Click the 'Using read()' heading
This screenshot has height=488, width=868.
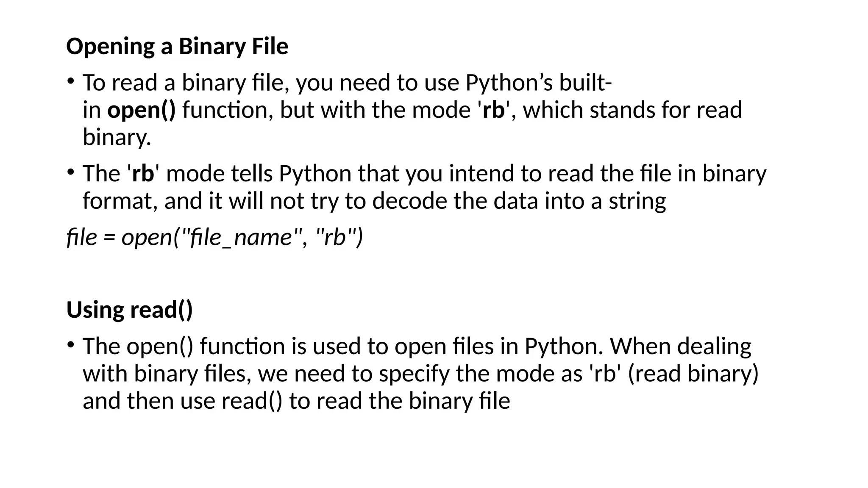click(129, 310)
